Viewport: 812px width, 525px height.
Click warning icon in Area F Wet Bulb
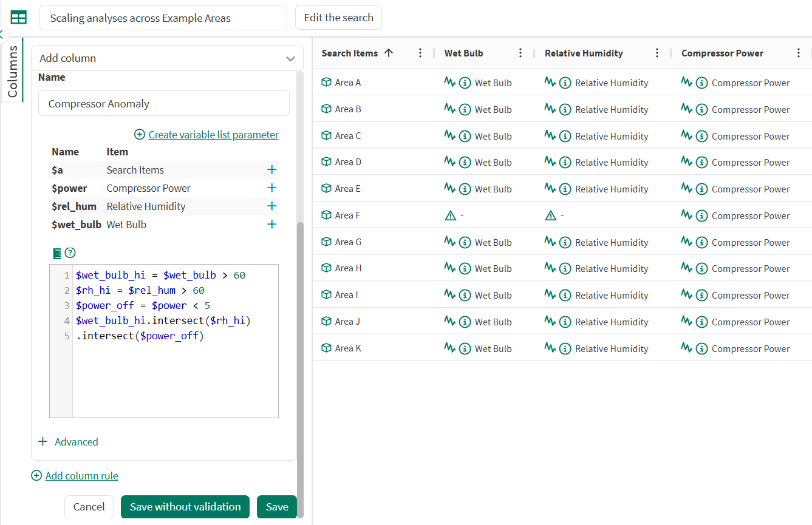pyautogui.click(x=451, y=215)
